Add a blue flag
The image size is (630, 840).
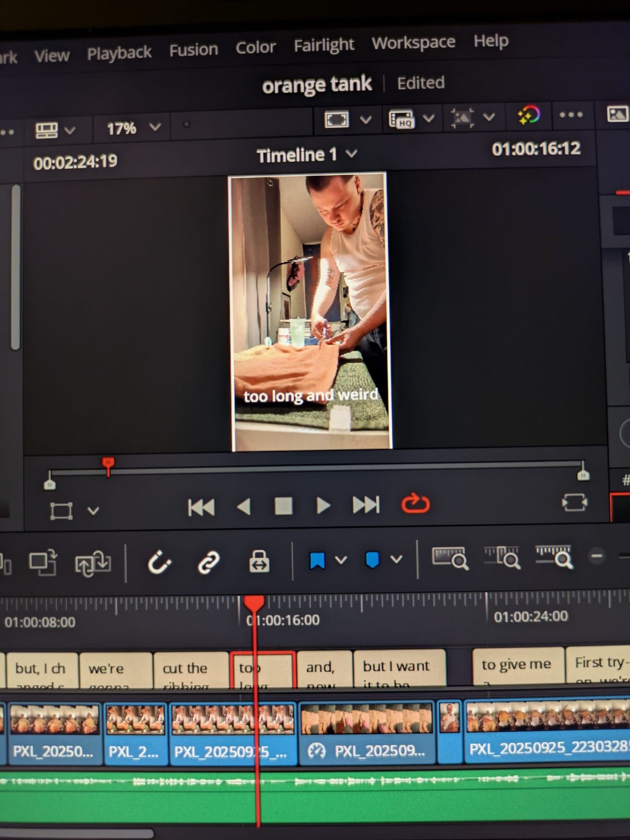tap(317, 561)
